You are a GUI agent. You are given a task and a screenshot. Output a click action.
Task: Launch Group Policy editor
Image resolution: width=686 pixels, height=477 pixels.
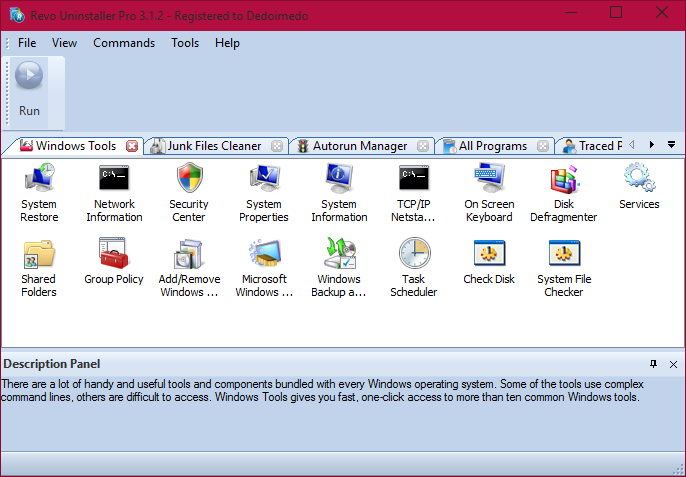tap(114, 261)
